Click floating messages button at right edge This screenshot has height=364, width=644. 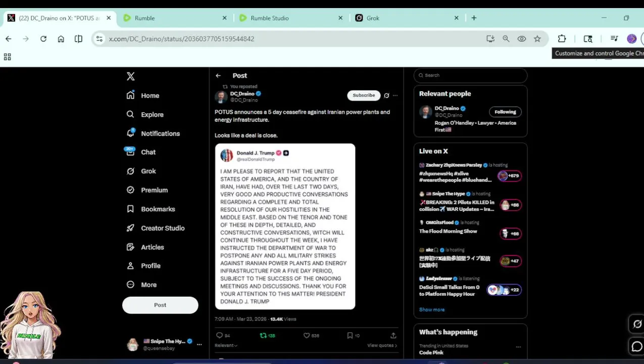pyautogui.click(x=637, y=346)
